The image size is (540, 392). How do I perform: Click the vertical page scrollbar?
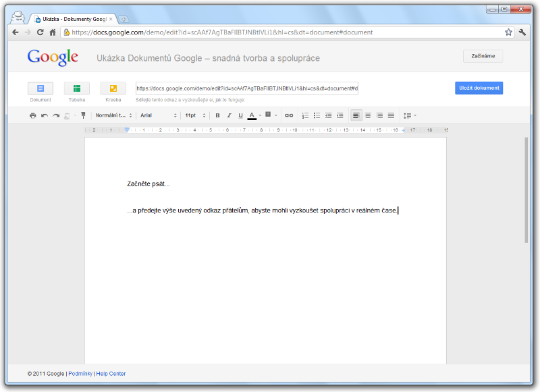526,190
